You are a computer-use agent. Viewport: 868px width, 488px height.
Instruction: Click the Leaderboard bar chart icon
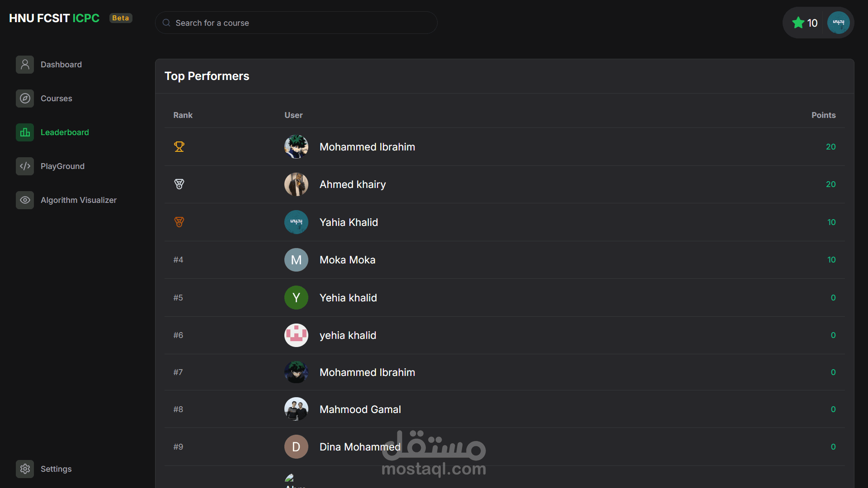tap(25, 132)
